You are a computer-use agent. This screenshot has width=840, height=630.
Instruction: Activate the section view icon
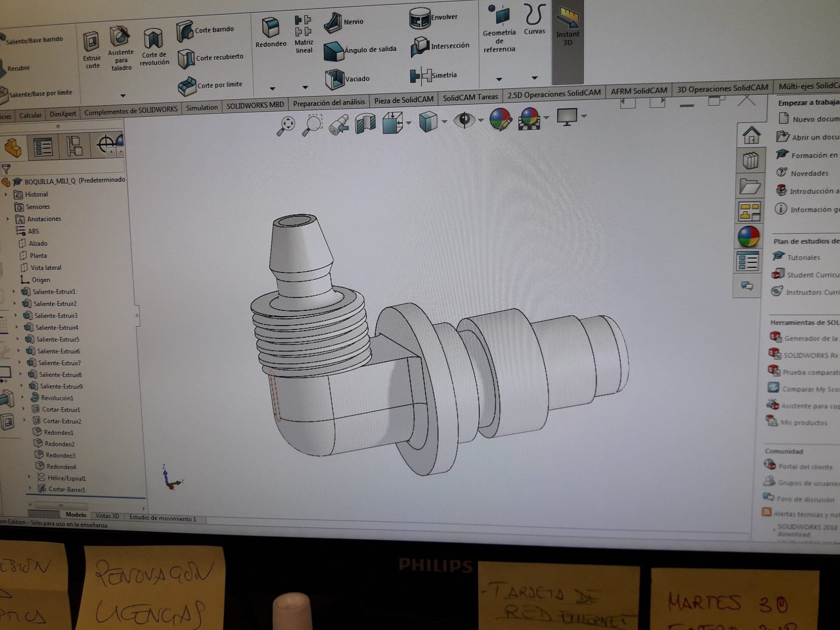365,123
